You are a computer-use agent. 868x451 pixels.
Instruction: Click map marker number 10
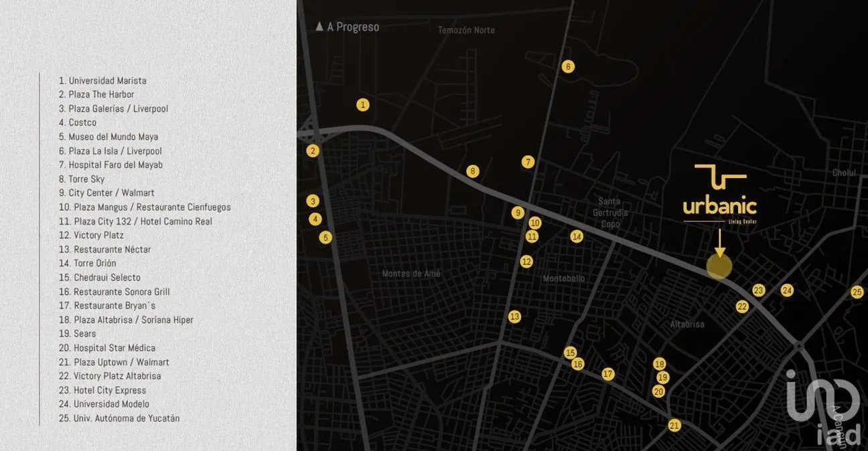pos(534,223)
